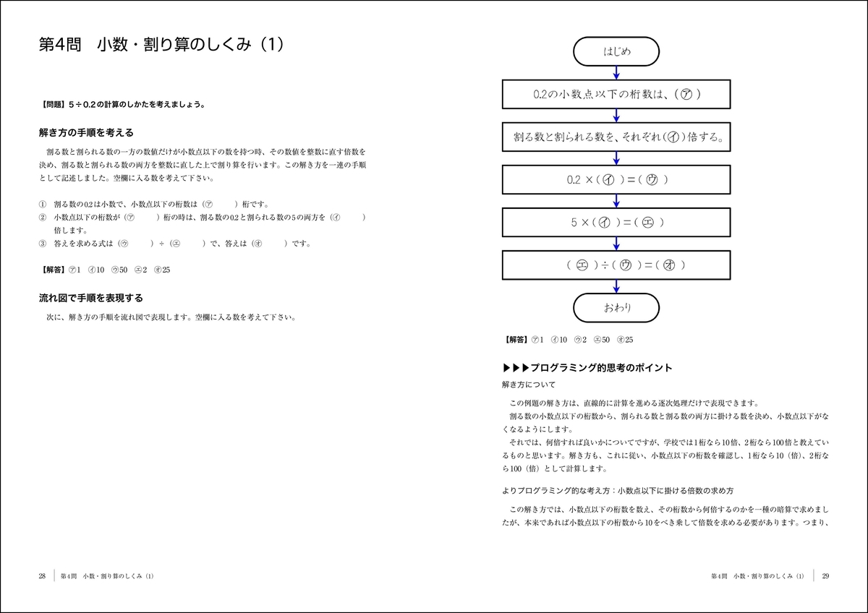Click the flowchart start terminal 'はじめ'

pyautogui.click(x=616, y=51)
